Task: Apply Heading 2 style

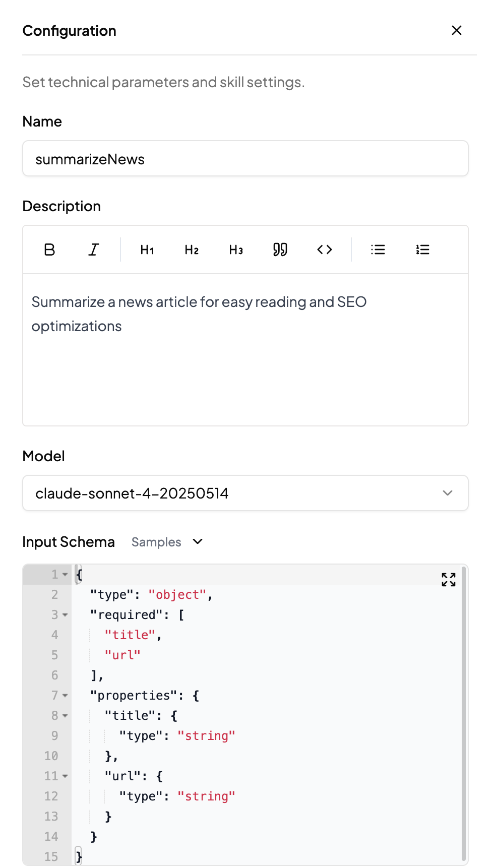Action: tap(192, 250)
